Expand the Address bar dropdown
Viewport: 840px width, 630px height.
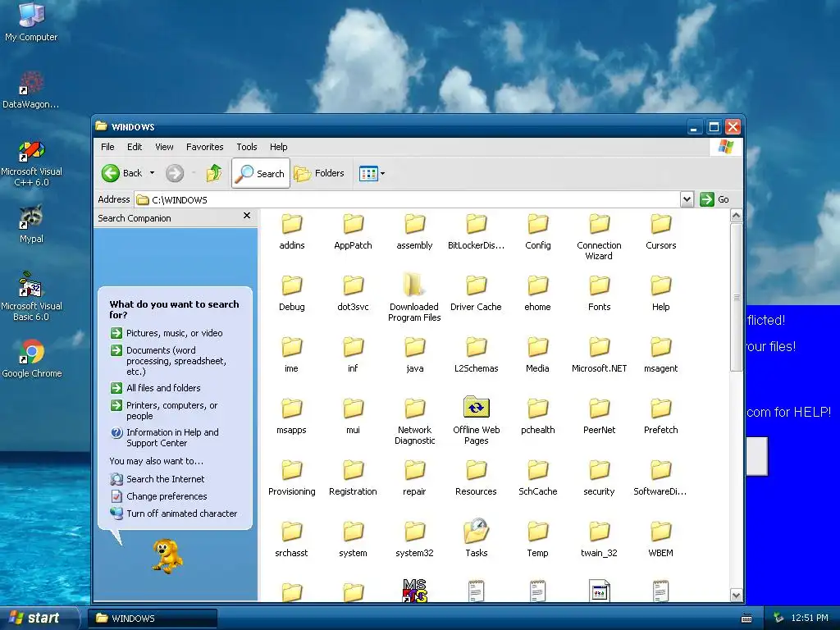(x=687, y=199)
